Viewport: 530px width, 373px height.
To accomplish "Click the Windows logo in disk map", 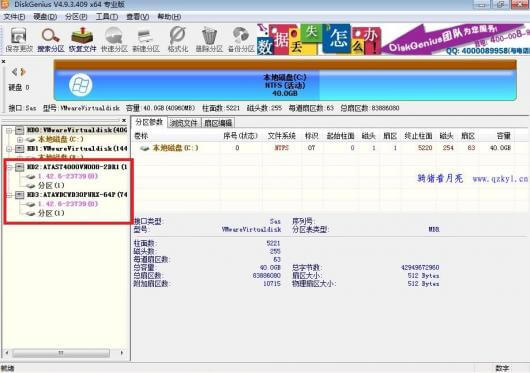I will coord(80,84).
